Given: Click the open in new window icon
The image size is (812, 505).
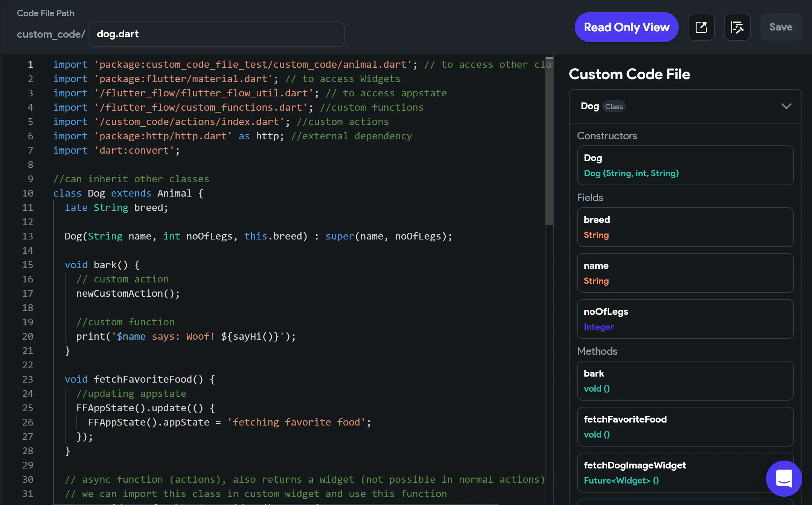Looking at the screenshot, I should pos(701,27).
